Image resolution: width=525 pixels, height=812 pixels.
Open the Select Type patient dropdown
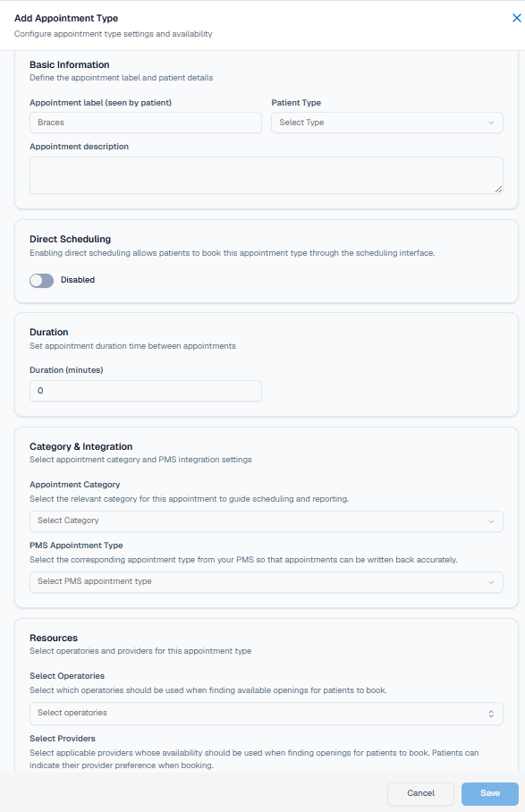(x=386, y=123)
